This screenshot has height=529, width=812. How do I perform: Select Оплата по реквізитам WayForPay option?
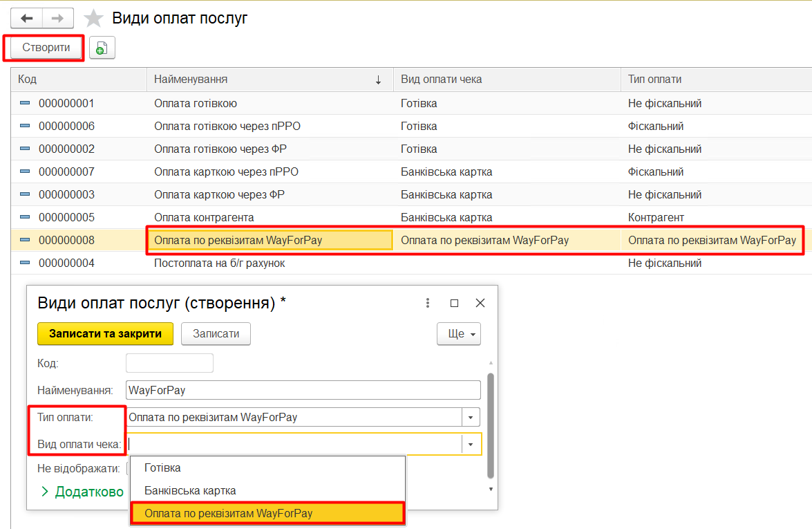click(x=228, y=513)
